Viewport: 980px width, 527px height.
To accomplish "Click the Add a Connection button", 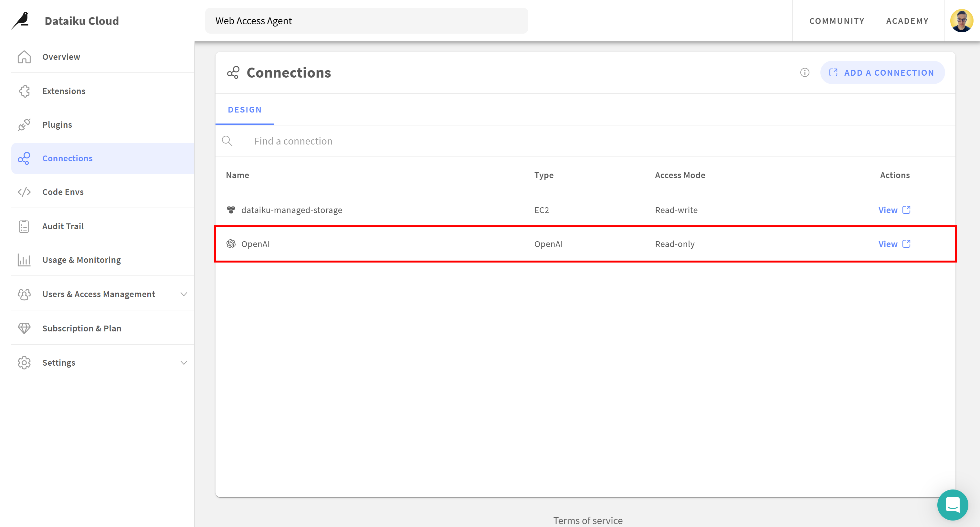I will tap(882, 72).
